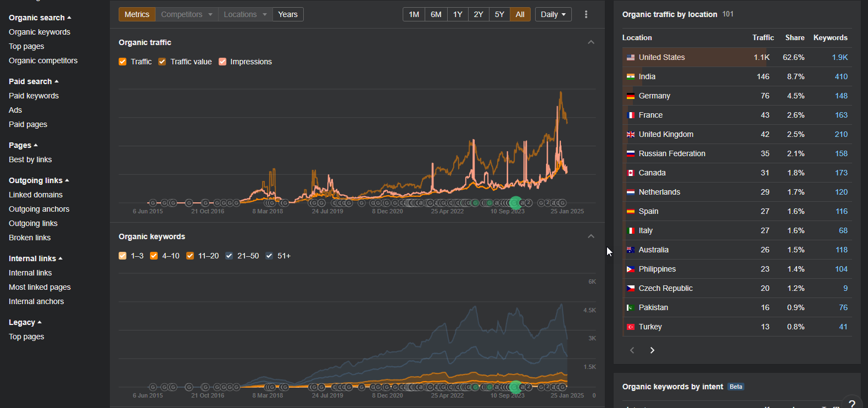Select the Years tab
Image resolution: width=868 pixels, height=408 pixels.
[x=288, y=14]
